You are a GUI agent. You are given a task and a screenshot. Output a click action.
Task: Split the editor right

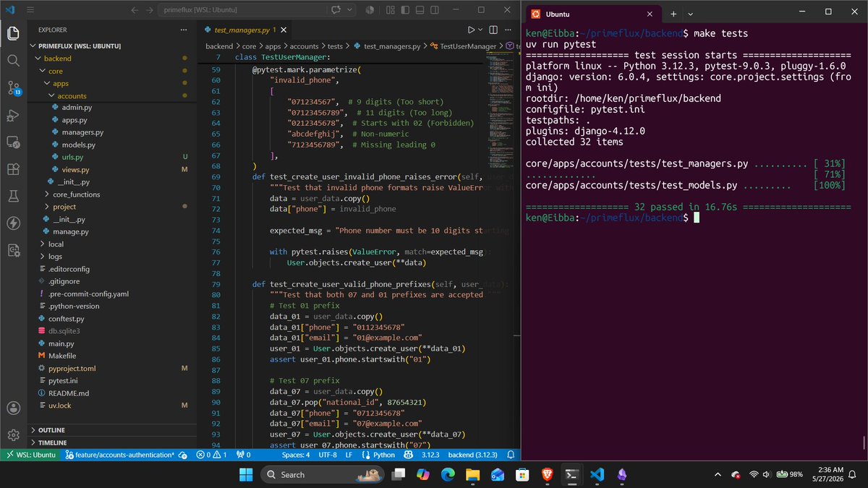[x=493, y=30]
